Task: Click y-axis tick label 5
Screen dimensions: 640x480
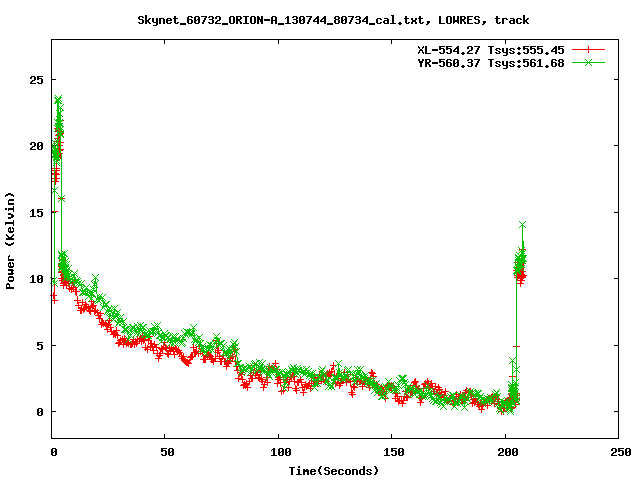Action: pos(40,346)
